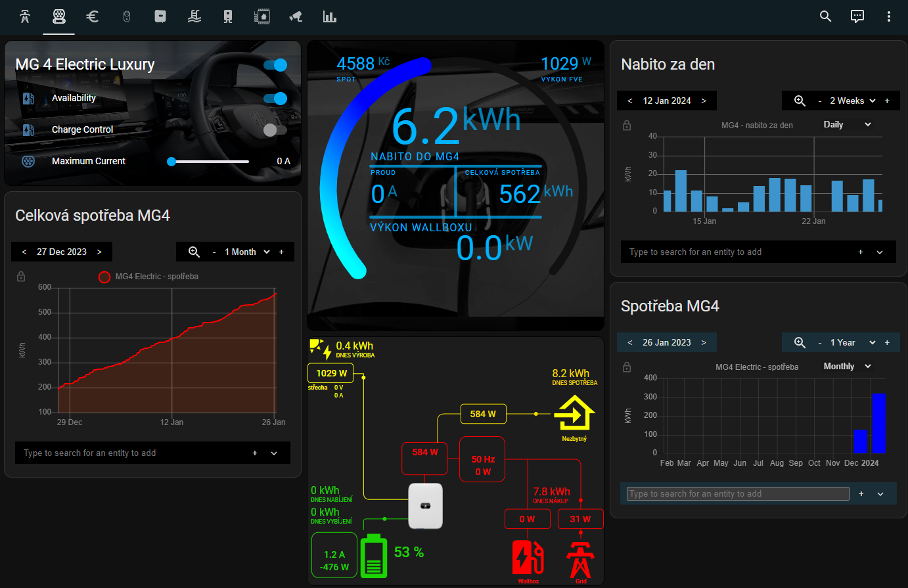
Task: Open the security camera tab
Action: coord(296,16)
